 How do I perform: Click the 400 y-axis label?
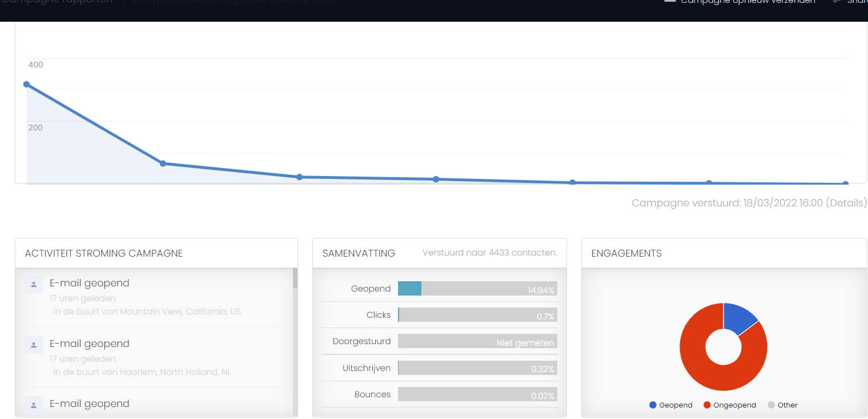[x=35, y=65]
